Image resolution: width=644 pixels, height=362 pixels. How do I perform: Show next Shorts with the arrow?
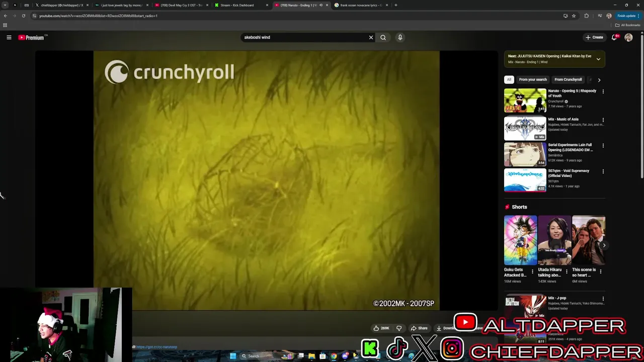[x=604, y=245]
